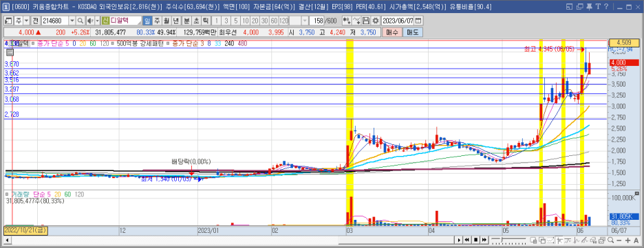Switch to monthly '월' period

pos(166,21)
